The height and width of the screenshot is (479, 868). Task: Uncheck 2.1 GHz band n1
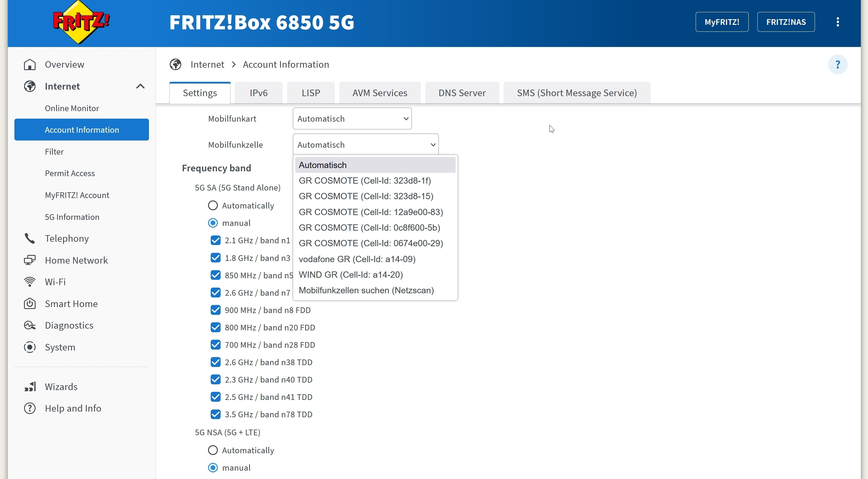coord(215,240)
